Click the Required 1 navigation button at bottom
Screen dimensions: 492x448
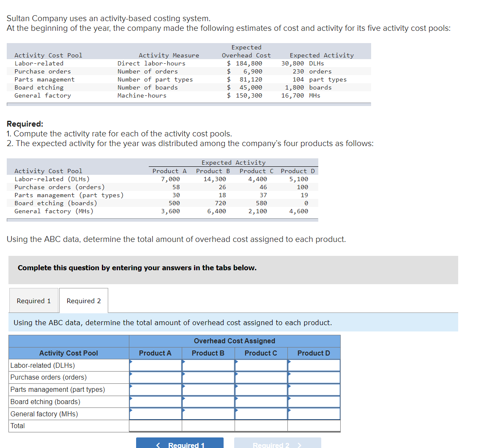(180, 444)
